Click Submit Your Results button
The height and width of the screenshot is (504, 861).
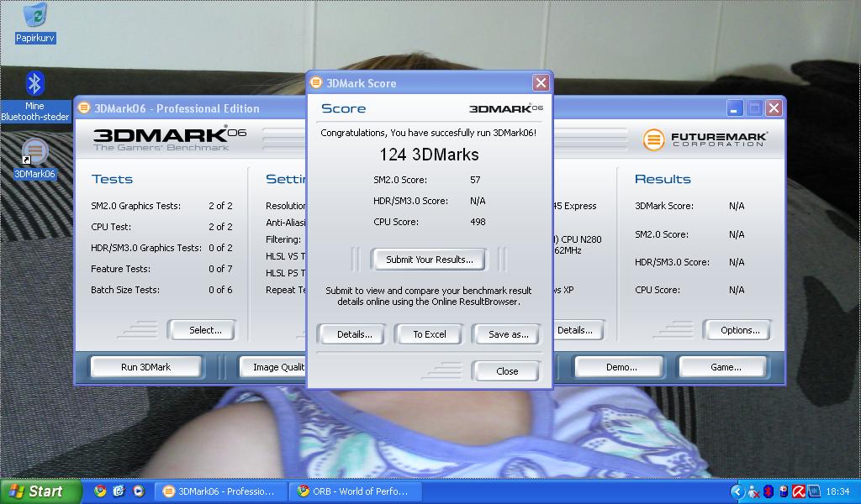tap(428, 260)
